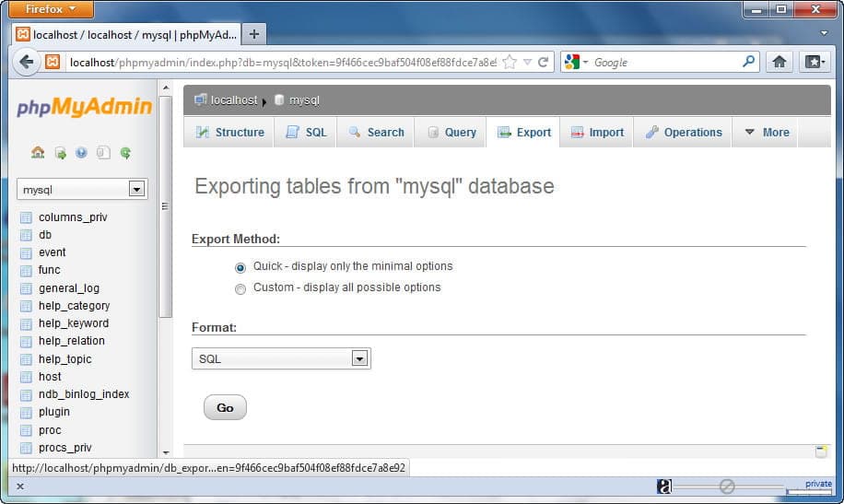844x504 pixels.
Task: Click the phpMyAdmin home icon in sidebar
Action: (38, 152)
